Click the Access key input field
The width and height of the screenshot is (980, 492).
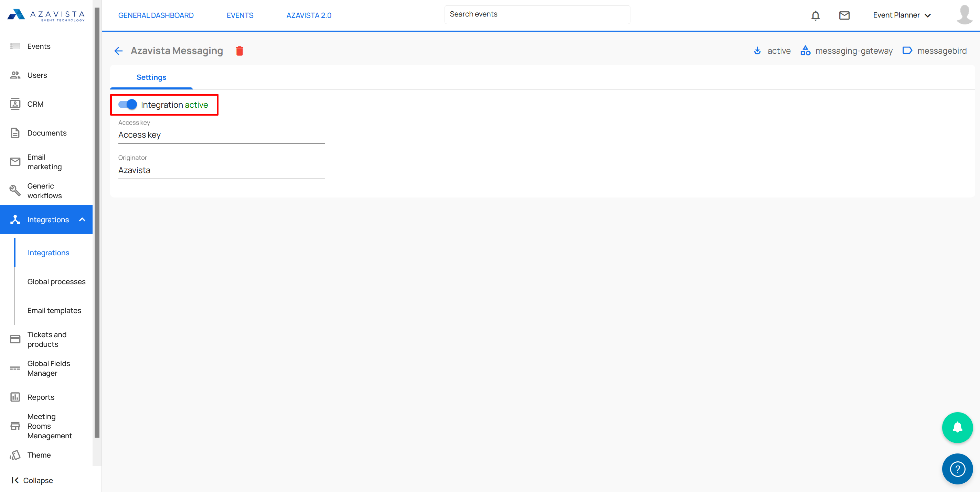[221, 135]
